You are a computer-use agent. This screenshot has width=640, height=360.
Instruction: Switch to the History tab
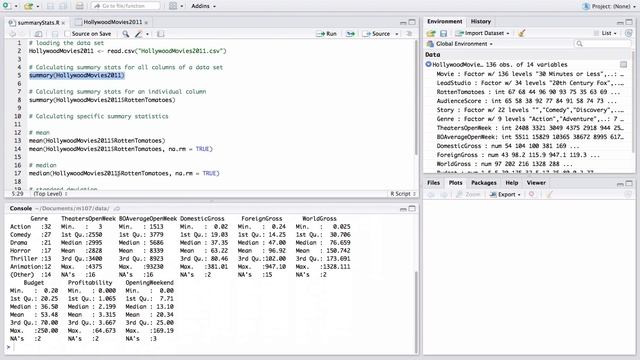coord(480,21)
